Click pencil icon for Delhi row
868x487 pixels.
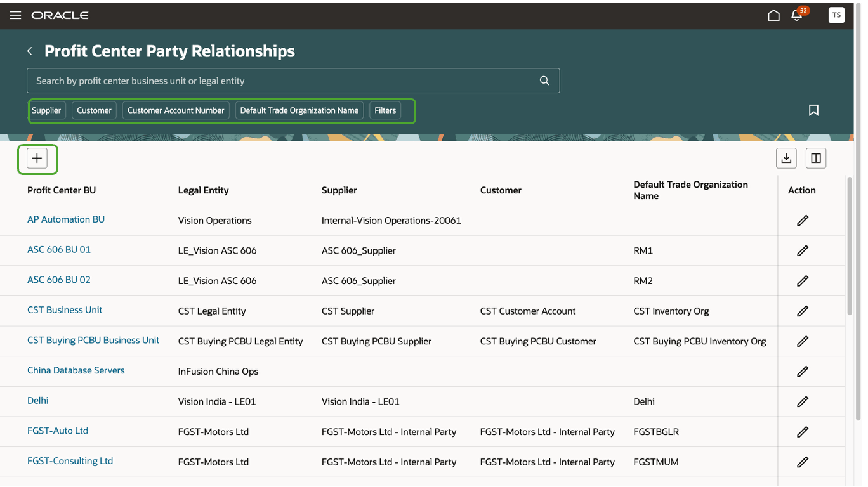click(802, 401)
